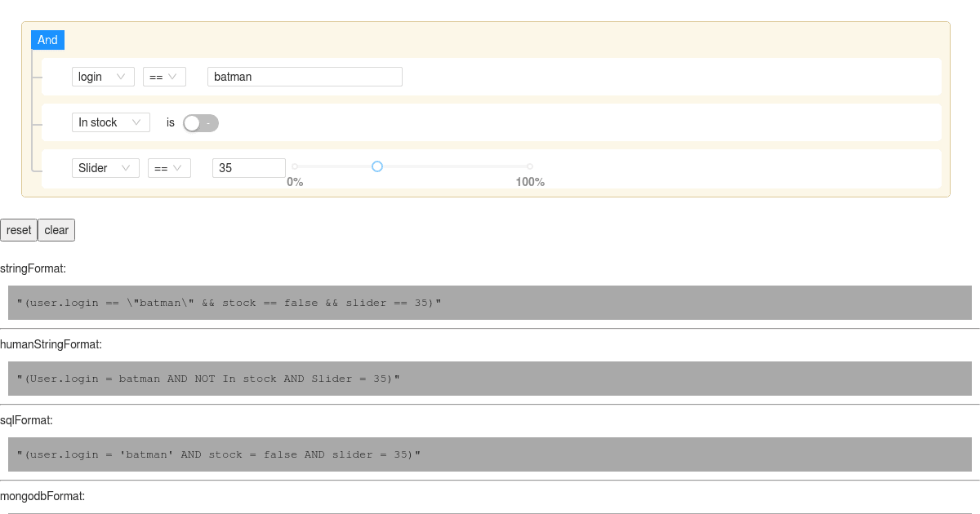Open the login field dropdown

[x=103, y=77]
